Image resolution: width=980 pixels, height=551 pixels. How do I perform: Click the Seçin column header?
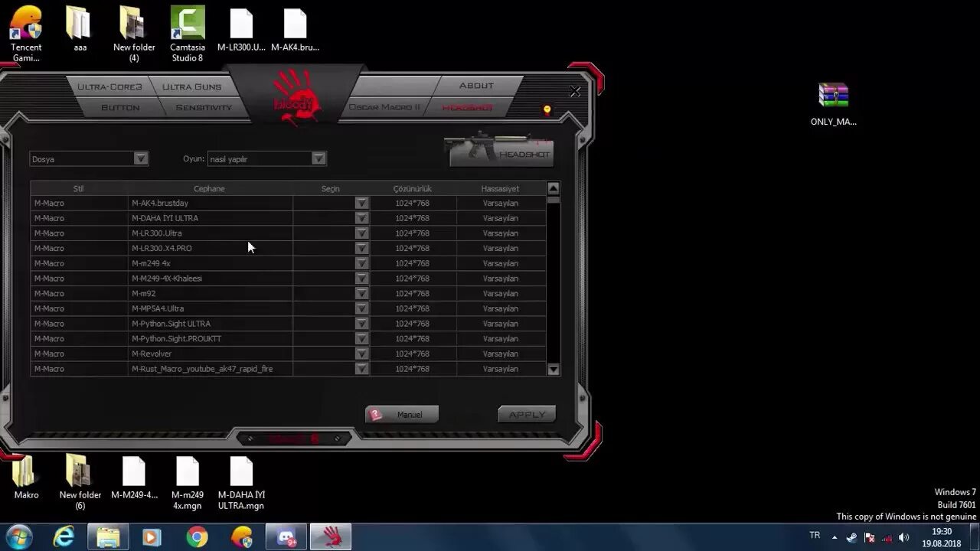tap(331, 188)
